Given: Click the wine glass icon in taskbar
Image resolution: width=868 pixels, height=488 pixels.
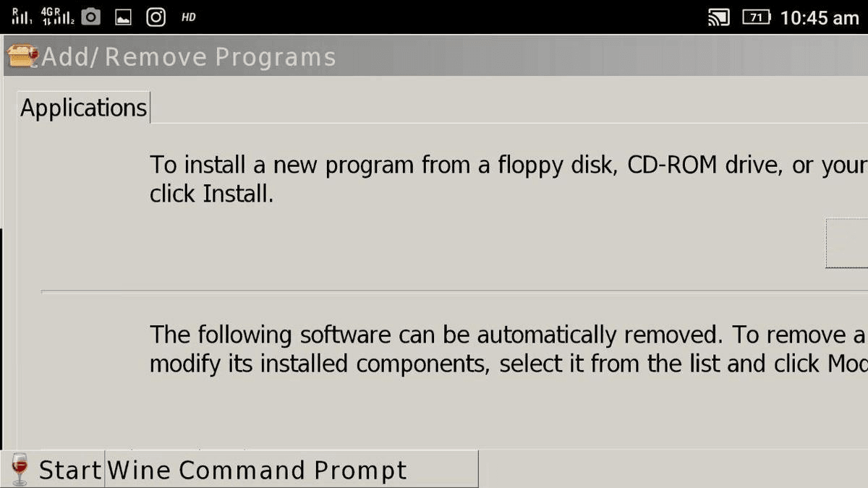Looking at the screenshot, I should [x=20, y=469].
